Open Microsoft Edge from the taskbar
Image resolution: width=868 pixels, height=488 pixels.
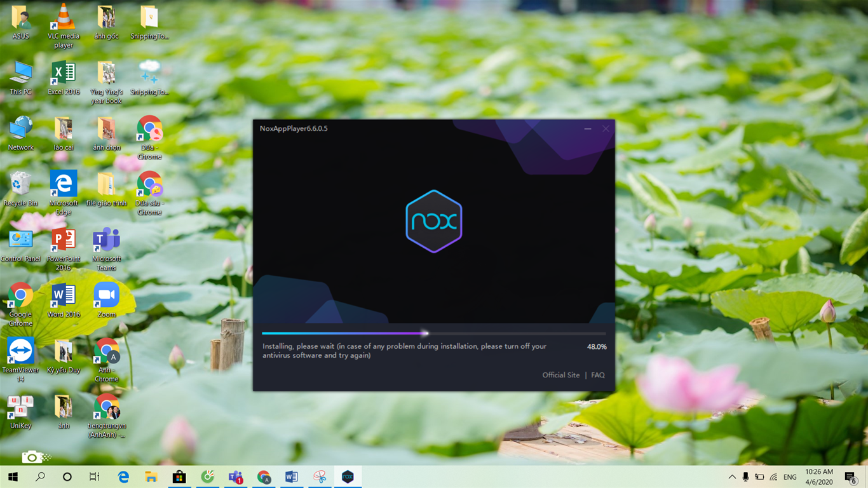[x=123, y=477]
